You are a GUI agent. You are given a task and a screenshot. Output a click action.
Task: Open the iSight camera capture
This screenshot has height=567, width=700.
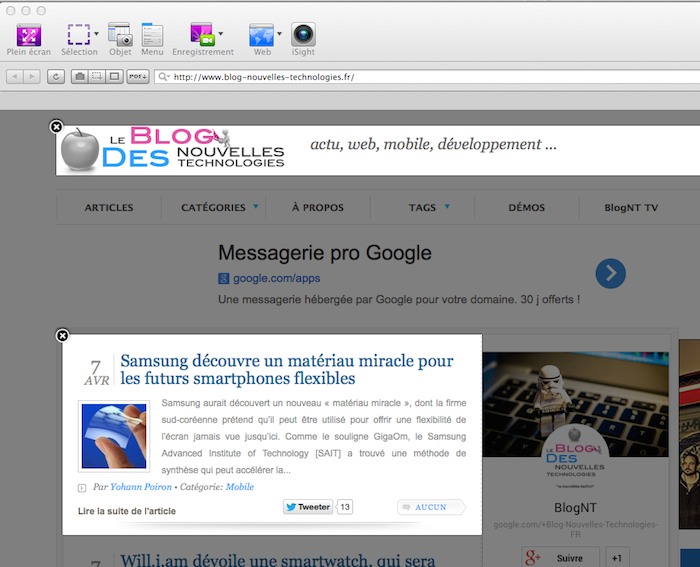303,34
